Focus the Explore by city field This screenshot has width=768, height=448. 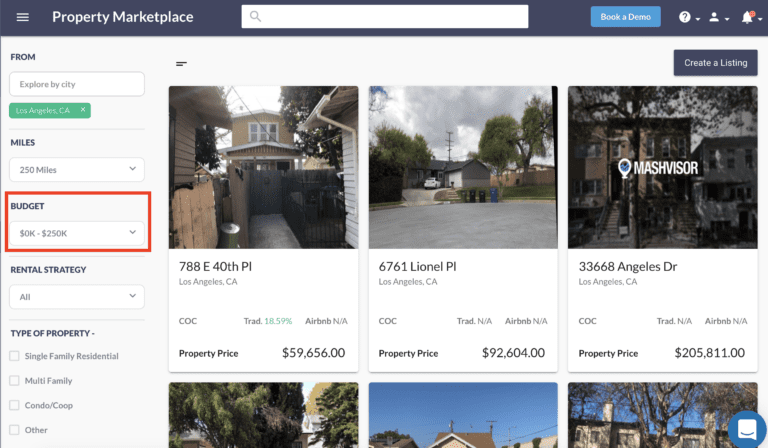point(77,84)
